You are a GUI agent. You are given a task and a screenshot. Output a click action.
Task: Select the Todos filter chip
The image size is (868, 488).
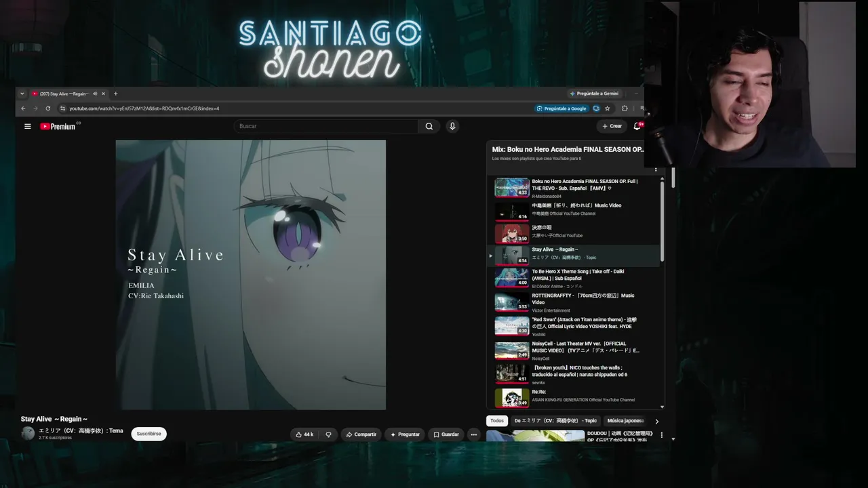(497, 421)
